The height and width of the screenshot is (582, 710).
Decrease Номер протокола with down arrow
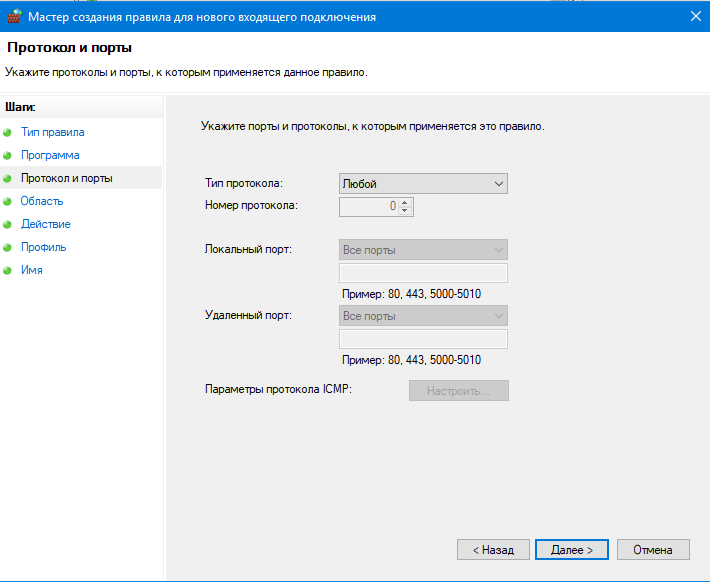(405, 211)
